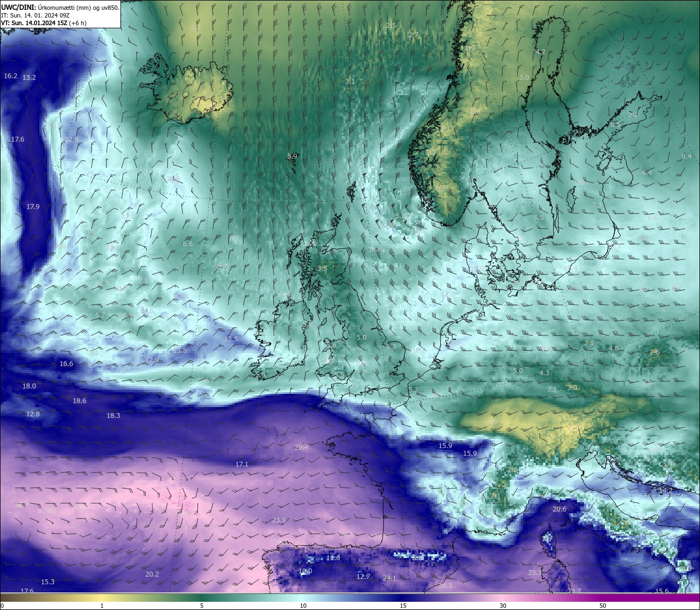Click the UWC/DINI Úrkomumætti title line

tap(60, 8)
